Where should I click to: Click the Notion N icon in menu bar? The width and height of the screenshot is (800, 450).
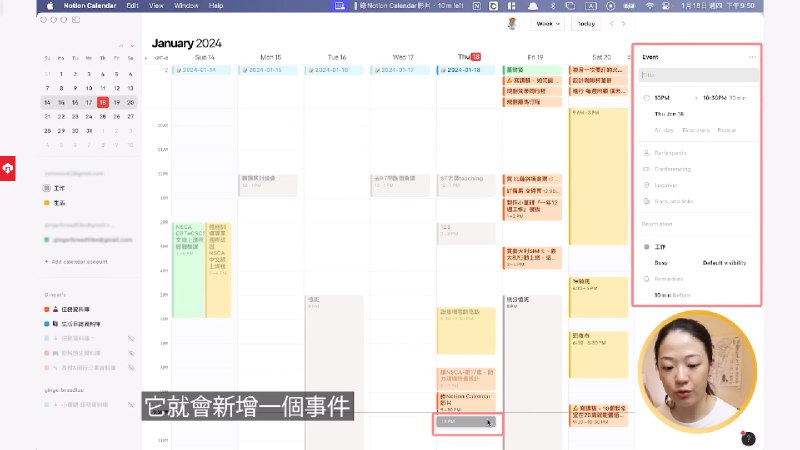[477, 6]
